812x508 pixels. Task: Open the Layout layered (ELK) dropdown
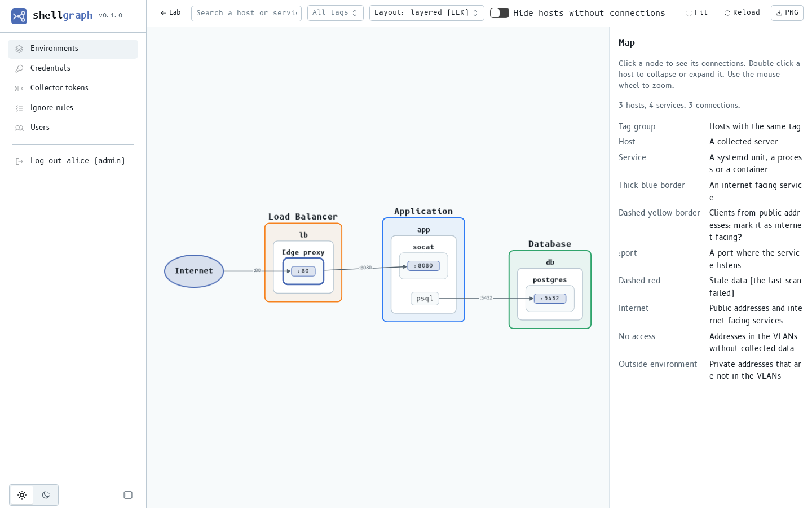point(427,13)
